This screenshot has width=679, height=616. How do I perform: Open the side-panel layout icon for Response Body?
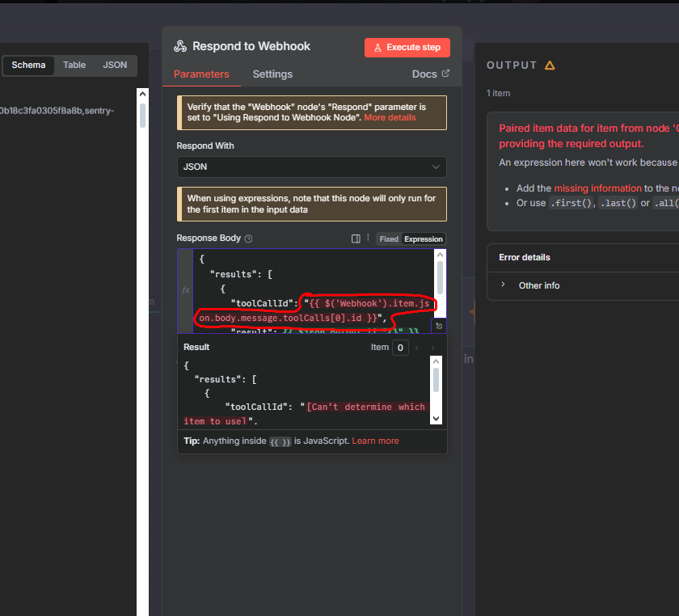click(356, 238)
